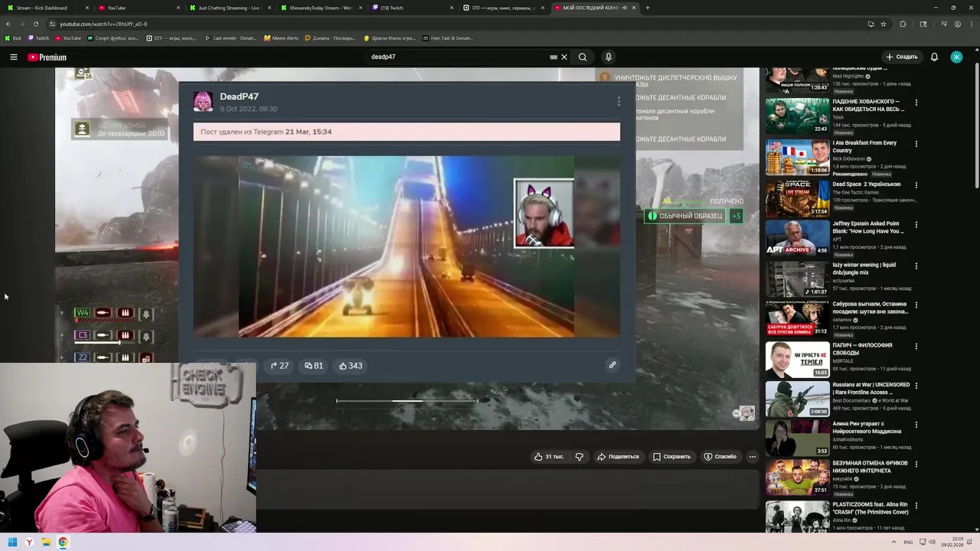The width and height of the screenshot is (980, 551).
Task: Open options menu for Сабурова выгнали video
Action: tap(916, 305)
